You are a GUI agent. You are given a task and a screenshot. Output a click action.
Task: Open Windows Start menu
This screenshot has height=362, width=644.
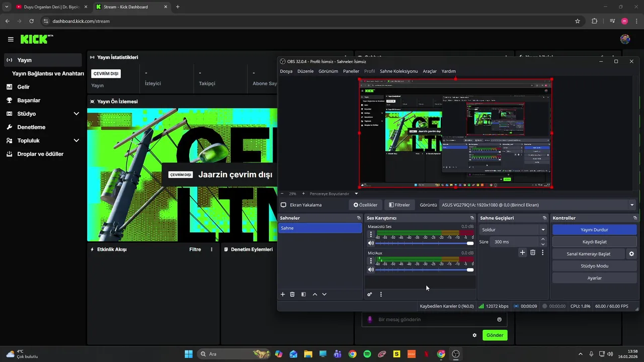coord(189,354)
